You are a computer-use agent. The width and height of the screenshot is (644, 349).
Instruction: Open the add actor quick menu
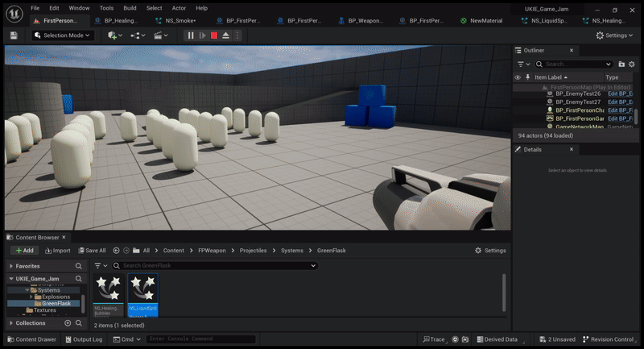tap(114, 35)
